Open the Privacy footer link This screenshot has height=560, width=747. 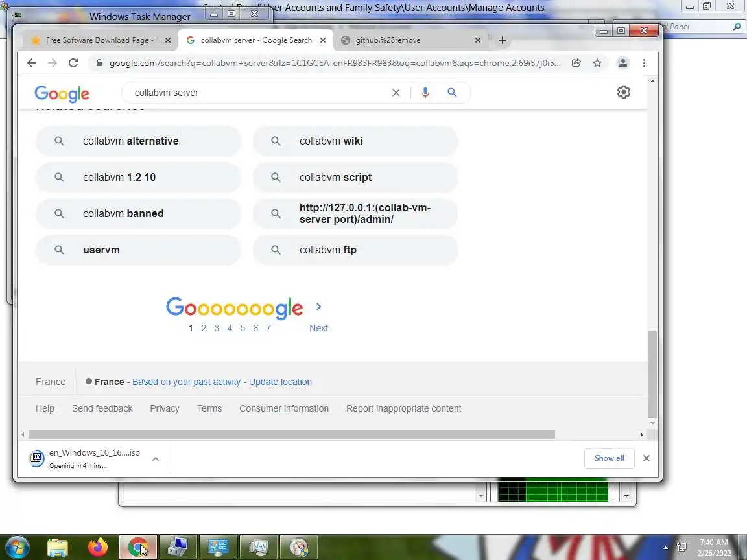[x=164, y=408]
